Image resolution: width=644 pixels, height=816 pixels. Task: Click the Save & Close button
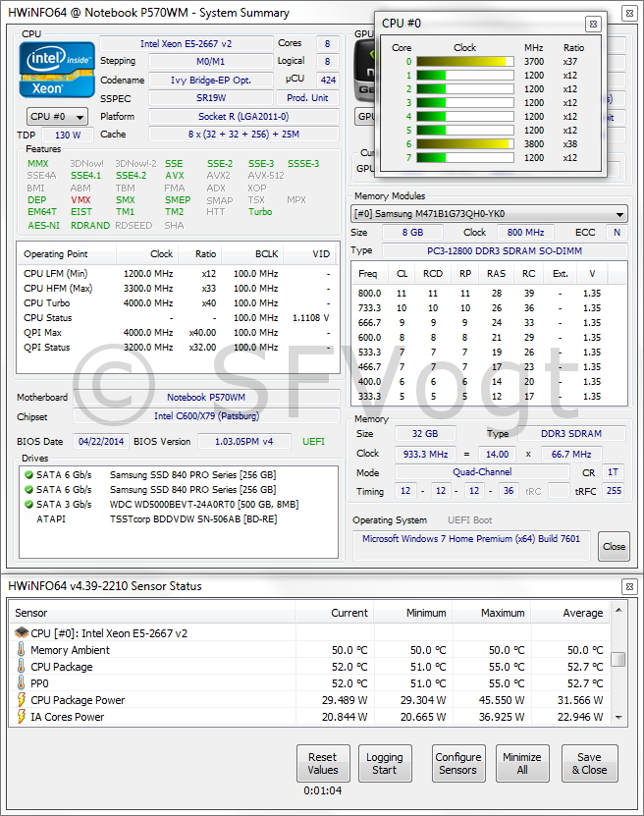pos(589,763)
